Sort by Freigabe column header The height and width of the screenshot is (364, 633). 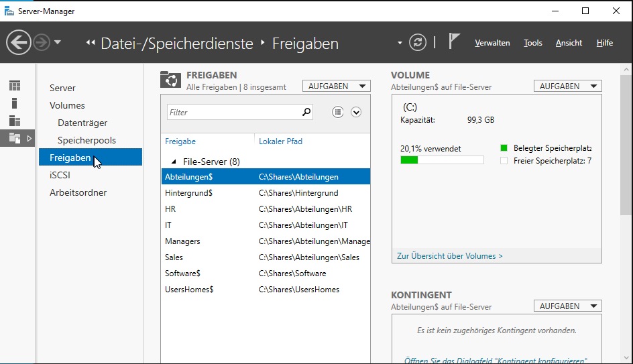pyautogui.click(x=180, y=141)
